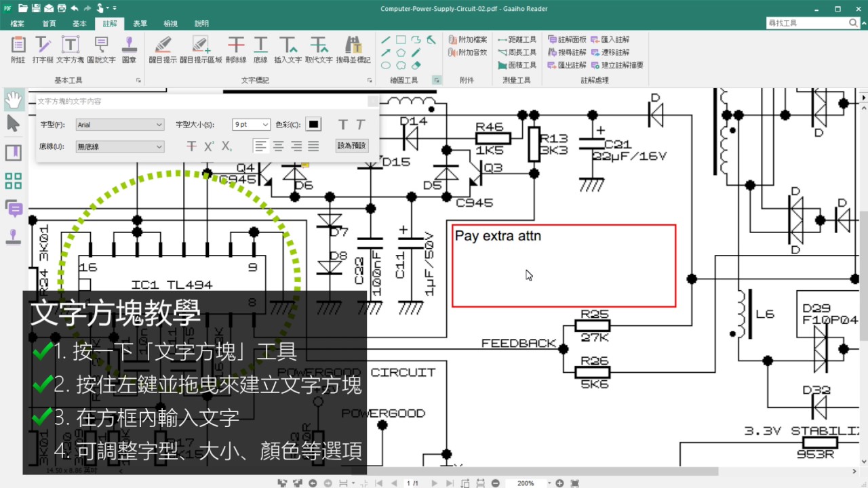Align text box content left
The width and height of the screenshot is (868, 488).
tap(260, 146)
